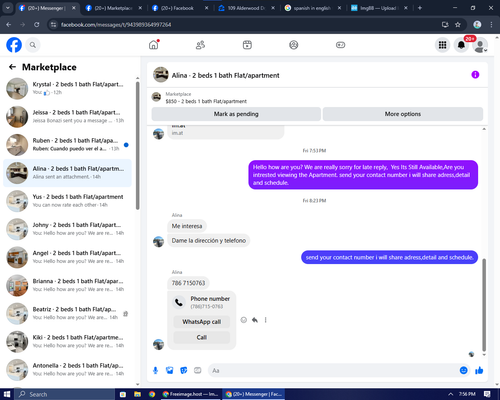Select Alina conversation in the list
The height and width of the screenshot is (400, 500).
point(67,173)
